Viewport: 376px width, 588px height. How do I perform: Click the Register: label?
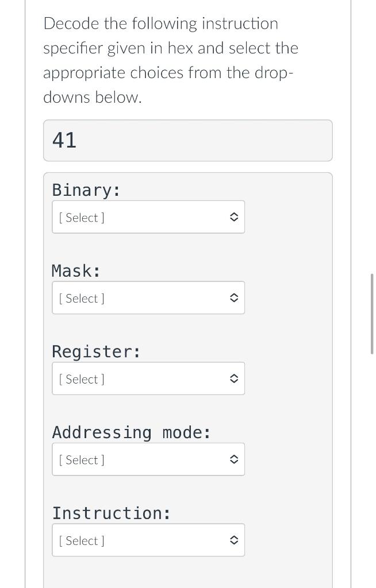(x=95, y=351)
